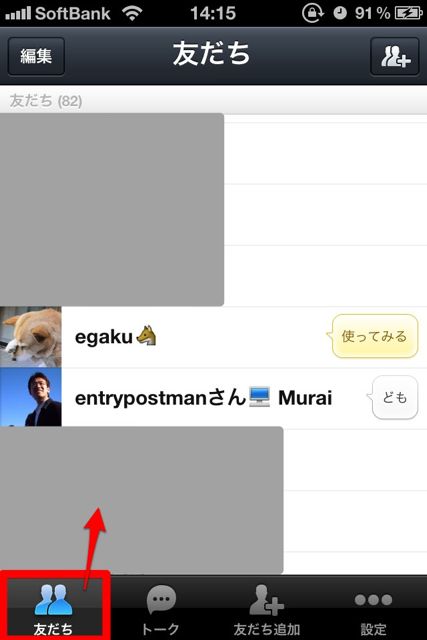The height and width of the screenshot is (640, 427).
Task: Tap the alarm clock status icon
Action: 340,13
